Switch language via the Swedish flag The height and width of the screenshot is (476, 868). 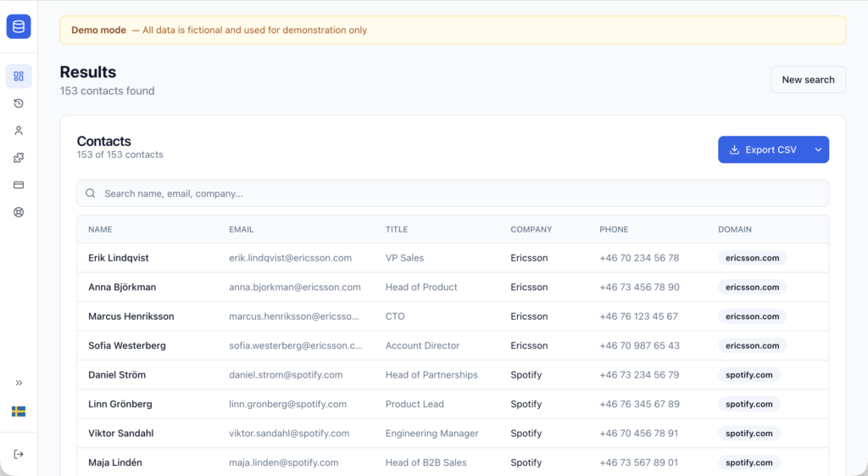point(19,412)
